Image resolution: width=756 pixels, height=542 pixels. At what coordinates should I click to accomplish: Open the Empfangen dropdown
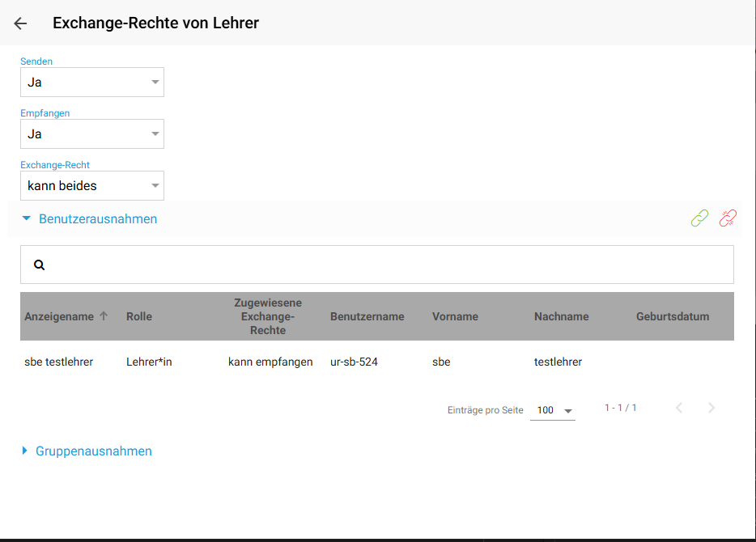[92, 134]
